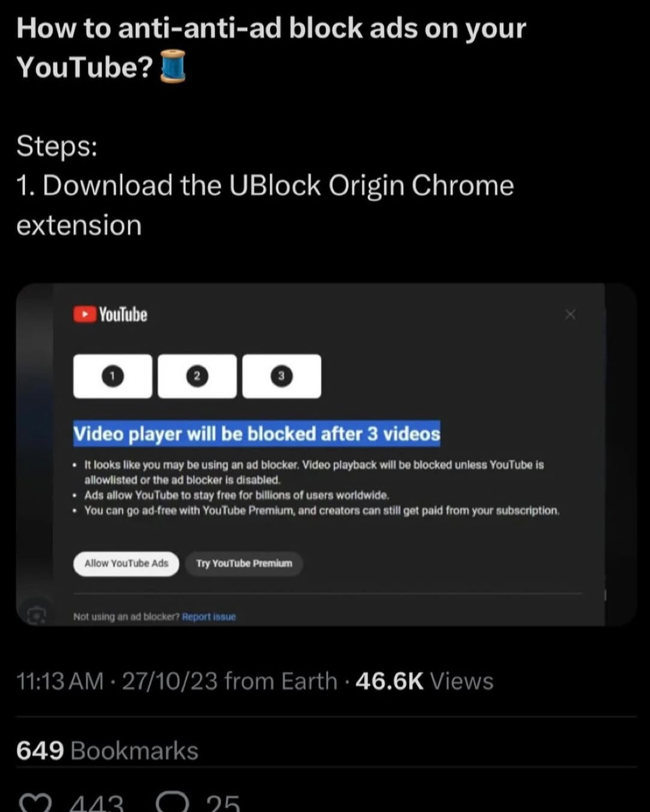Screen dimensions: 650x812
Task: Click the YouTube logo in the popup
Action: coord(110,315)
